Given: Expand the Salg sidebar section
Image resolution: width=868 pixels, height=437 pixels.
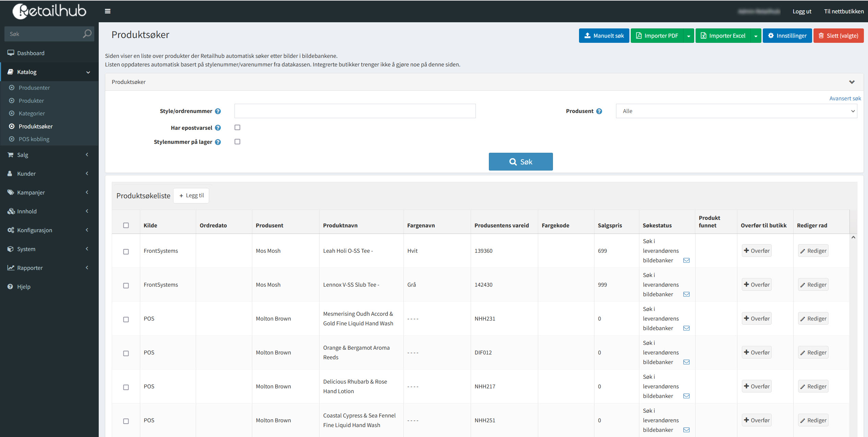Looking at the screenshot, I should tap(49, 155).
